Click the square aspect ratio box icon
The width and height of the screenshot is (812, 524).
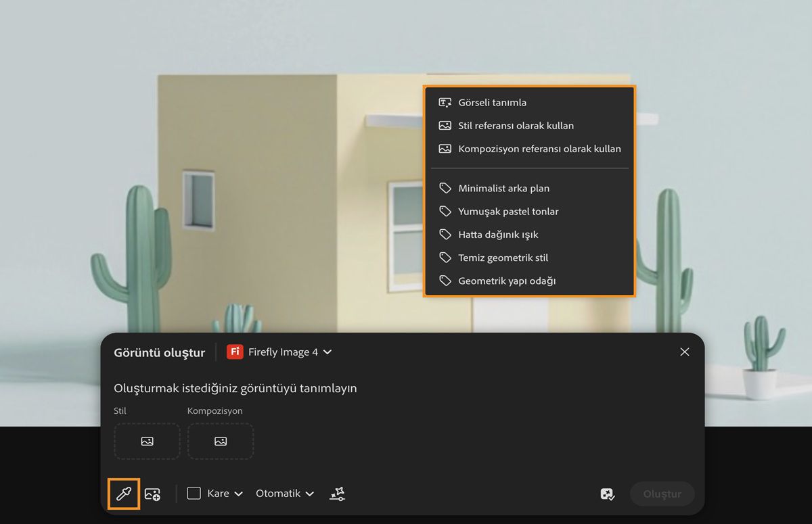point(194,494)
